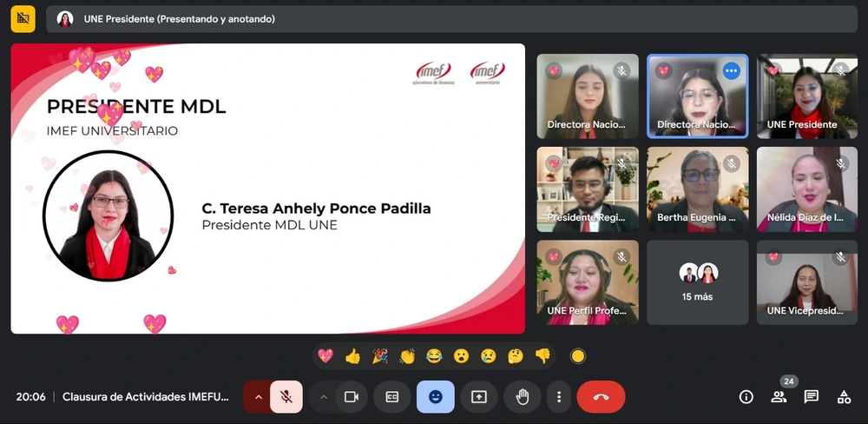
Task: Click the present screen icon
Action: (478, 397)
